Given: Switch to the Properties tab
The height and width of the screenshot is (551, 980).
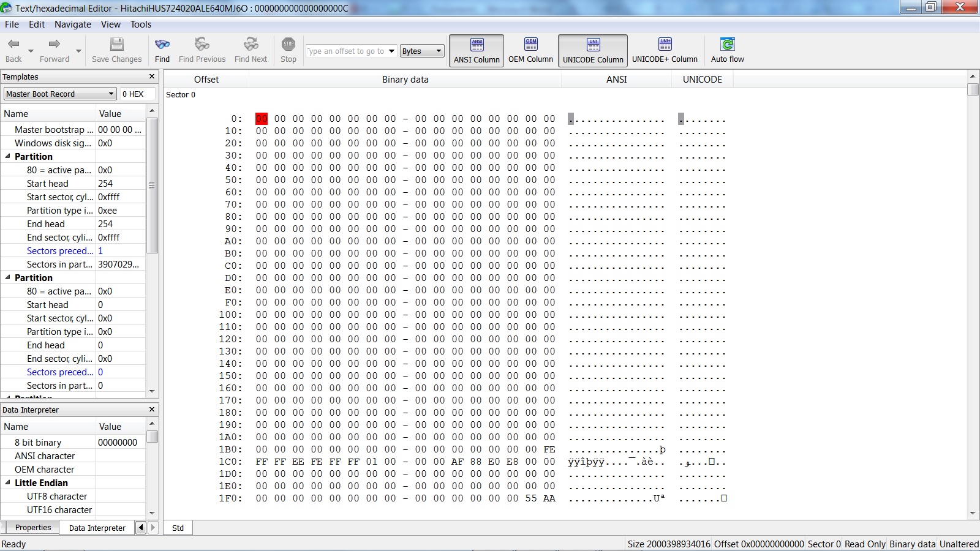Looking at the screenshot, I should pos(33,528).
